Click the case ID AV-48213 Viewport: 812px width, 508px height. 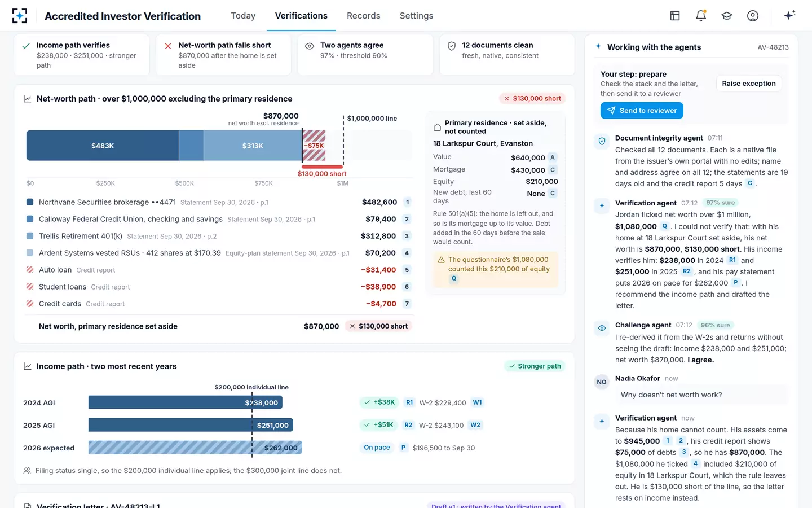click(x=773, y=47)
